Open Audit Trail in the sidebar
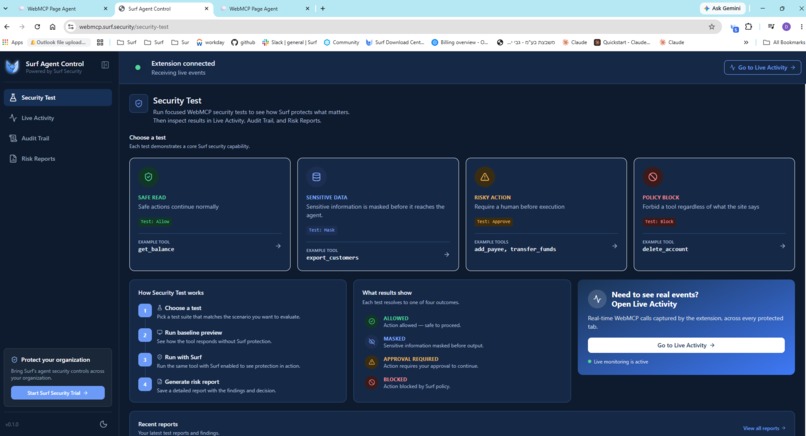This screenshot has height=436, width=806. click(x=58, y=138)
